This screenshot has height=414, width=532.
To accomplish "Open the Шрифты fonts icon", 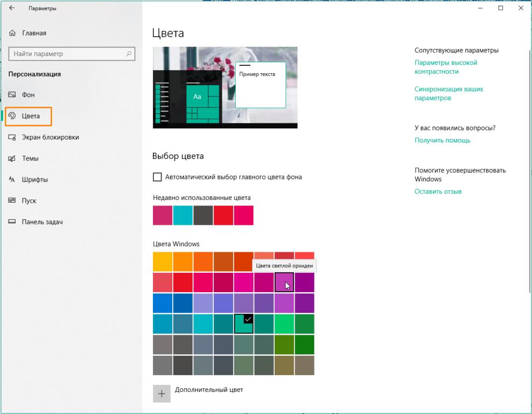I will point(12,180).
